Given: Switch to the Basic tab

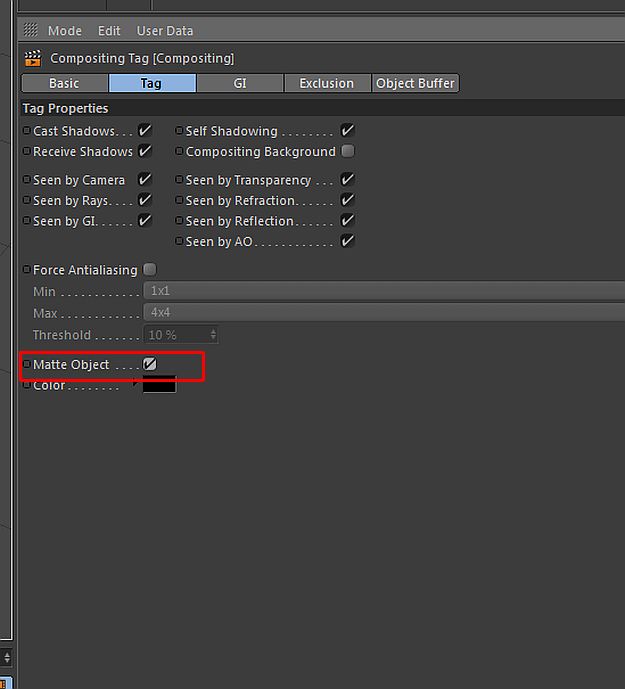Looking at the screenshot, I should 64,83.
